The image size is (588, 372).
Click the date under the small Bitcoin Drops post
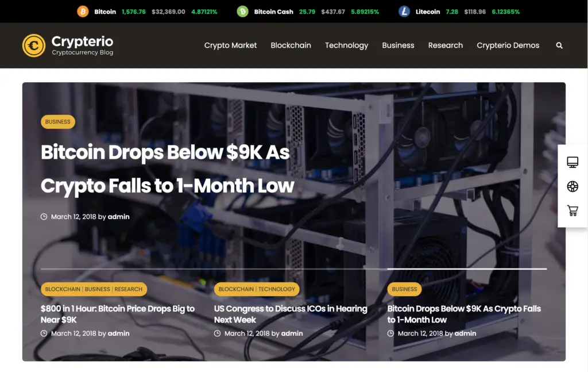tap(420, 333)
